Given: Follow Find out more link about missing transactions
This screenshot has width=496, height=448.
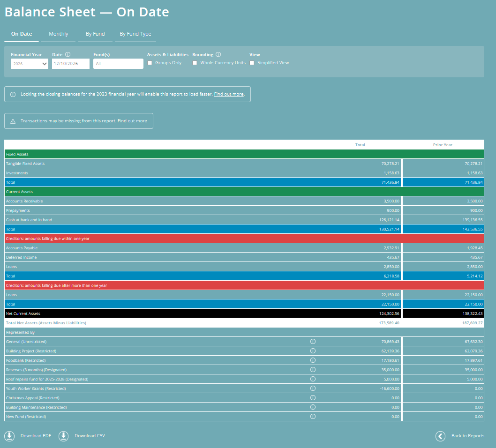Looking at the screenshot, I should click(x=132, y=121).
